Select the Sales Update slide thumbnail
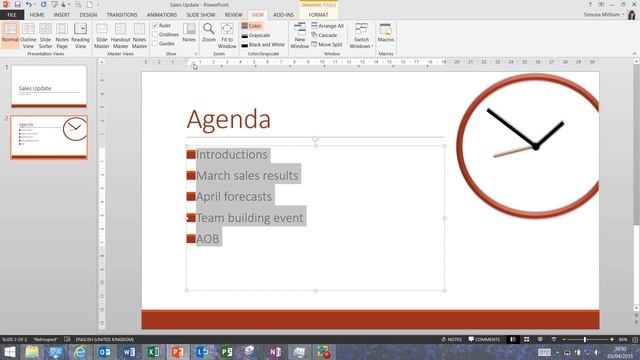This screenshot has width=640, height=360. 49,86
